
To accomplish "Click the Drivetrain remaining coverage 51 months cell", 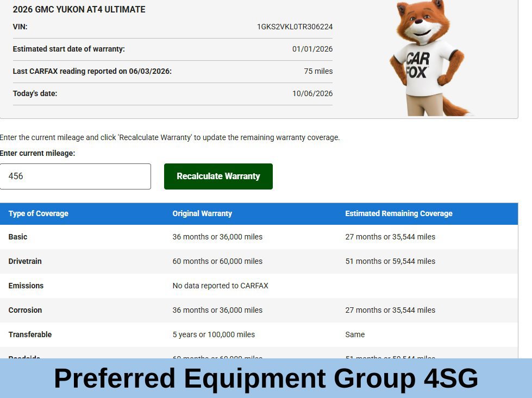I will (x=390, y=261).
